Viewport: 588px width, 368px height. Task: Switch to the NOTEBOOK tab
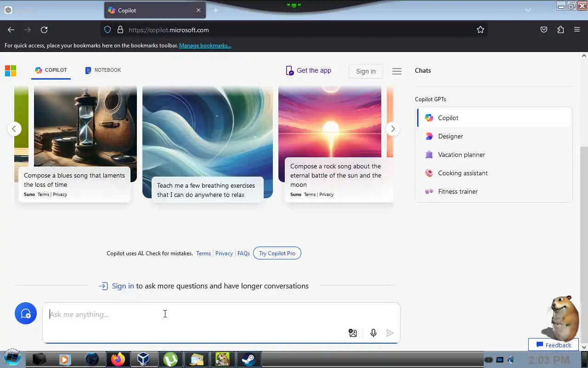(x=103, y=70)
